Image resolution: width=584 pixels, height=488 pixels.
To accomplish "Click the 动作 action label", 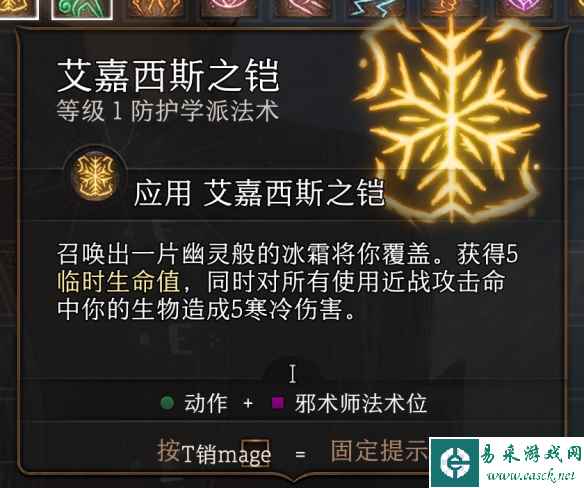I will [206, 403].
